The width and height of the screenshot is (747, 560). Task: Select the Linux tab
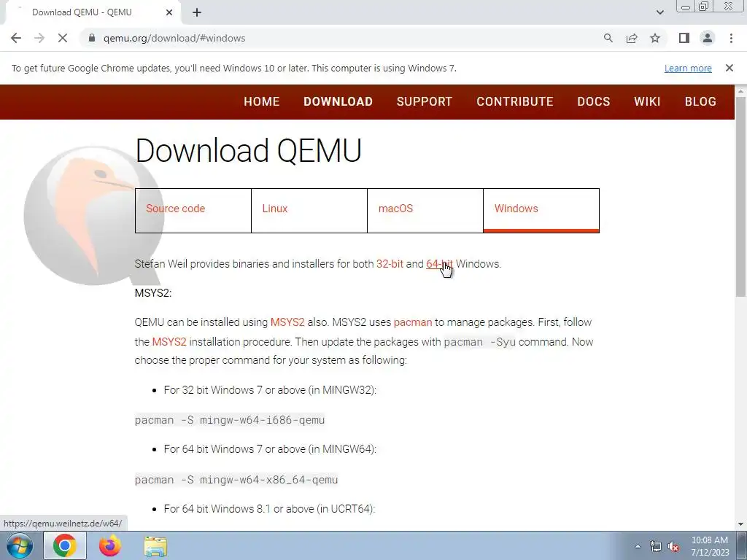click(x=309, y=211)
